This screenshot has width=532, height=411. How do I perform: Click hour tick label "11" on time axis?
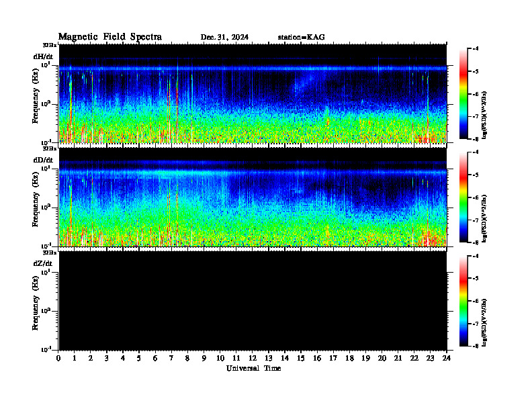(236, 358)
